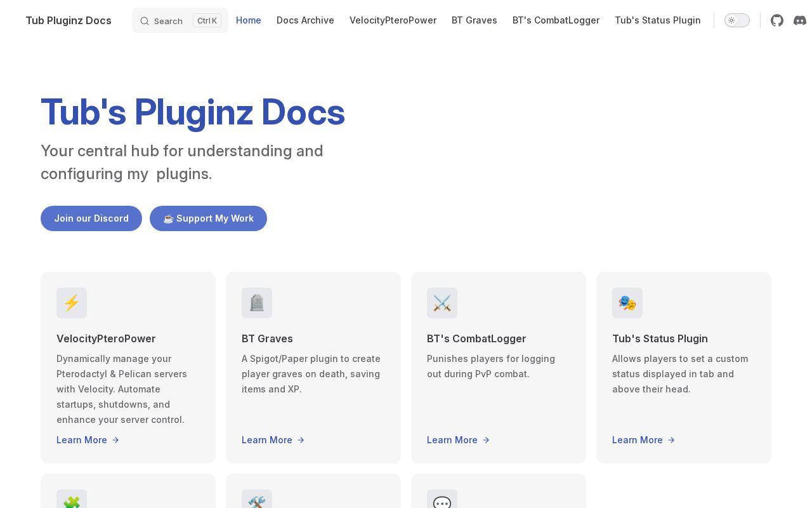Screen dimensions: 812x508
Task: Click the hammer and wrench card icon
Action: [257, 499]
